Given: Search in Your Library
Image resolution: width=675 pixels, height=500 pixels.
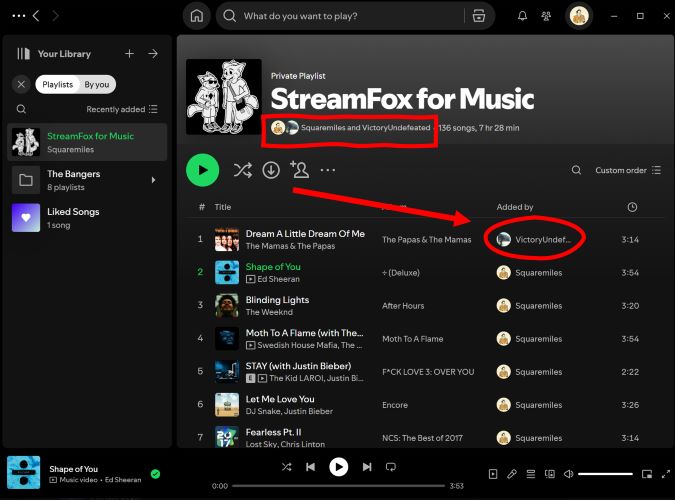Looking at the screenshot, I should [x=21, y=109].
